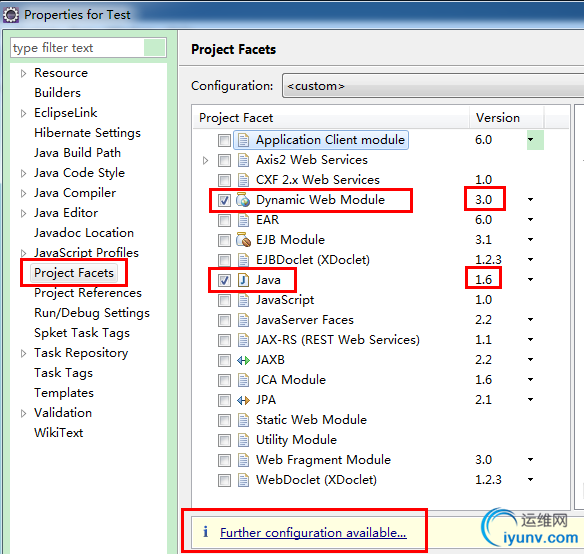584x554 pixels.
Task: Uncheck the Java facet checkbox
Action: coord(224,280)
